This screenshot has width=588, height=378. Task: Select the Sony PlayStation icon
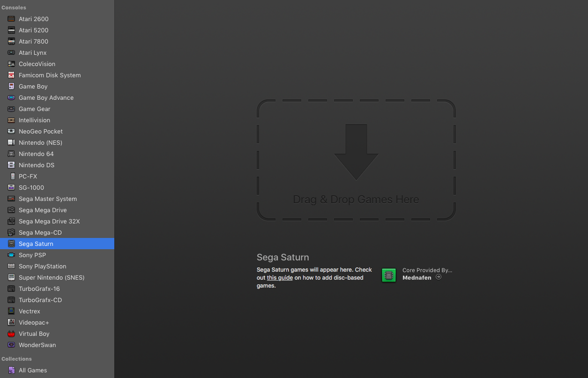coord(11,266)
